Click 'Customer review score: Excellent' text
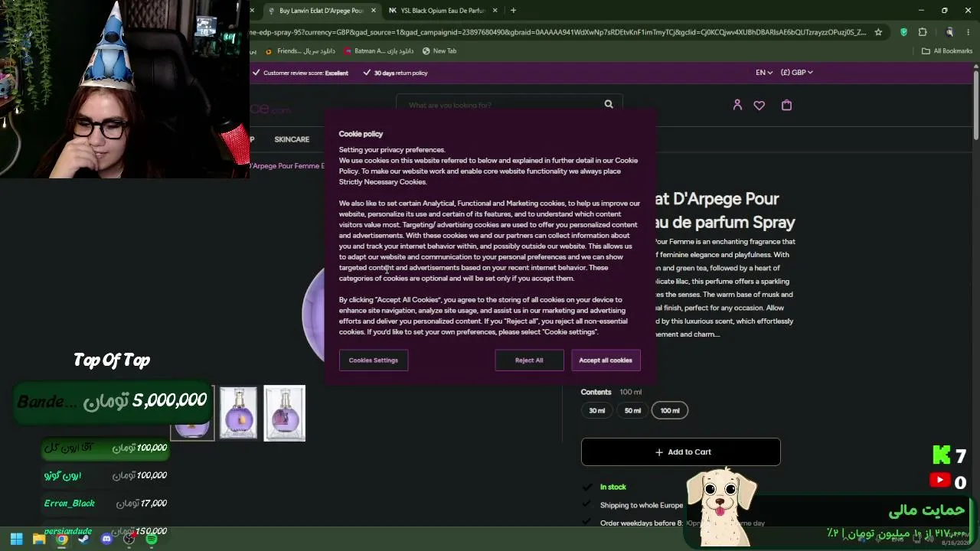The image size is (980, 551). tap(305, 73)
